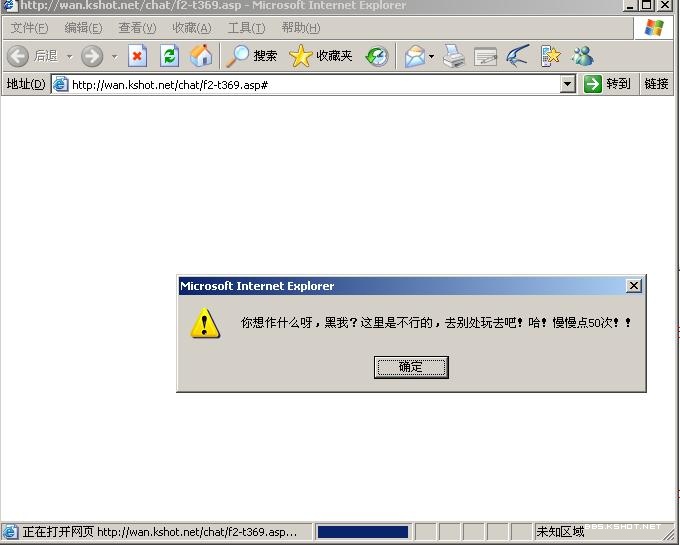Open the Mail button dropdown arrow

pos(431,56)
